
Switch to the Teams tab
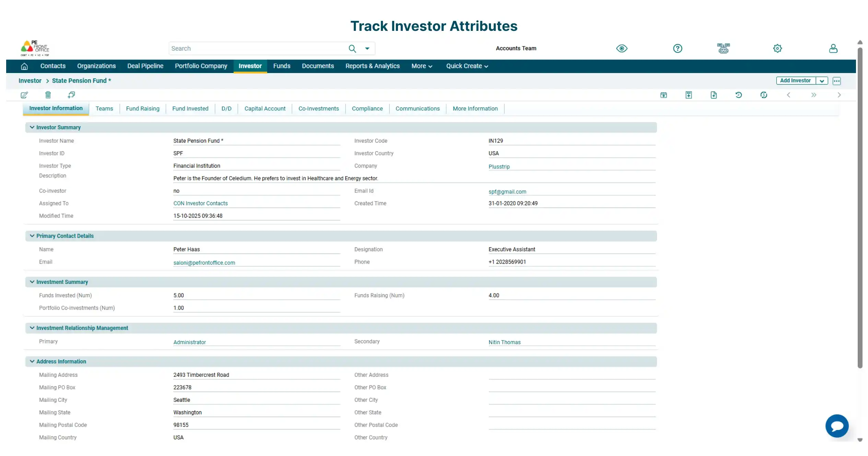coord(104,108)
